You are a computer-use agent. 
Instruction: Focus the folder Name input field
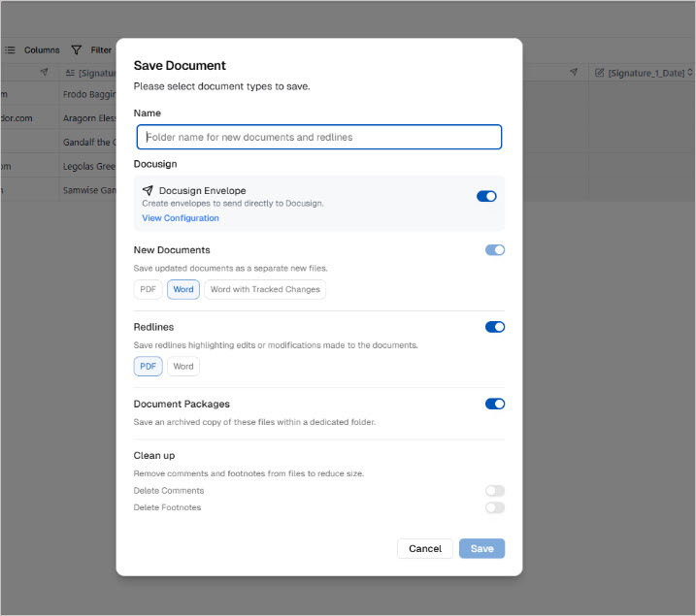[x=319, y=137]
